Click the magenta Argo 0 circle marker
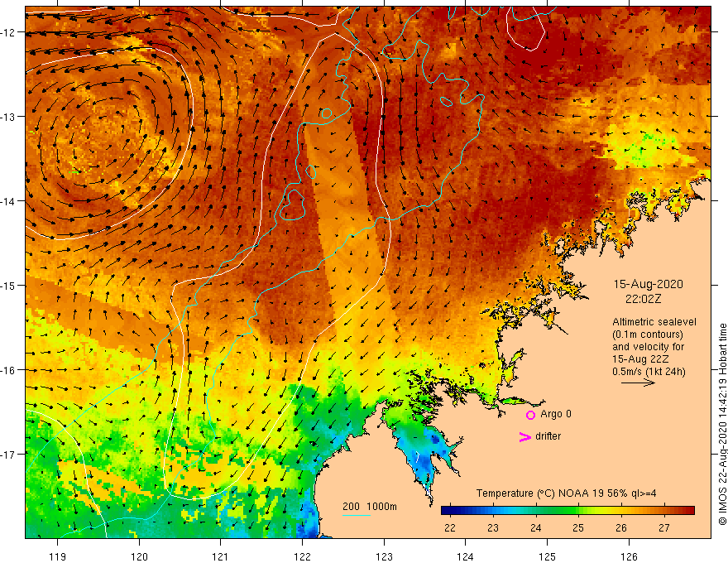 (530, 415)
